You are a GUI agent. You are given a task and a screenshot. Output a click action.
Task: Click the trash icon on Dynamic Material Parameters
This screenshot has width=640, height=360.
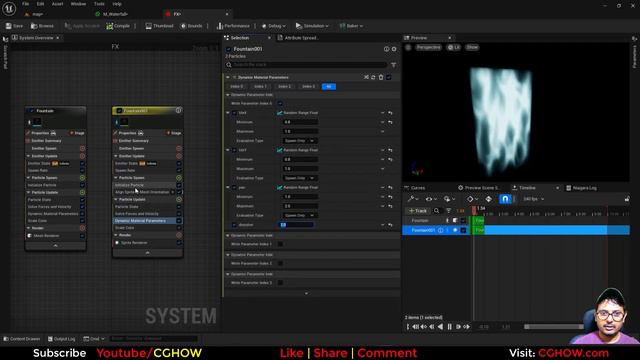(381, 77)
